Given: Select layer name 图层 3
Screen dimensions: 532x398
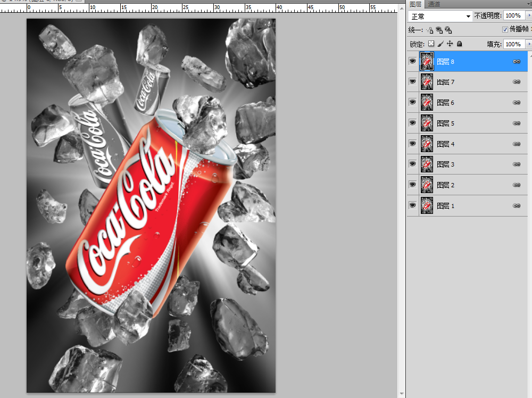Looking at the screenshot, I should click(445, 164).
